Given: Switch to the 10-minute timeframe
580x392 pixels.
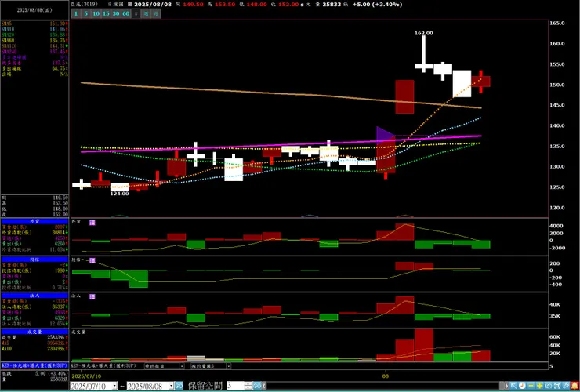Looking at the screenshot, I should tap(96, 13).
